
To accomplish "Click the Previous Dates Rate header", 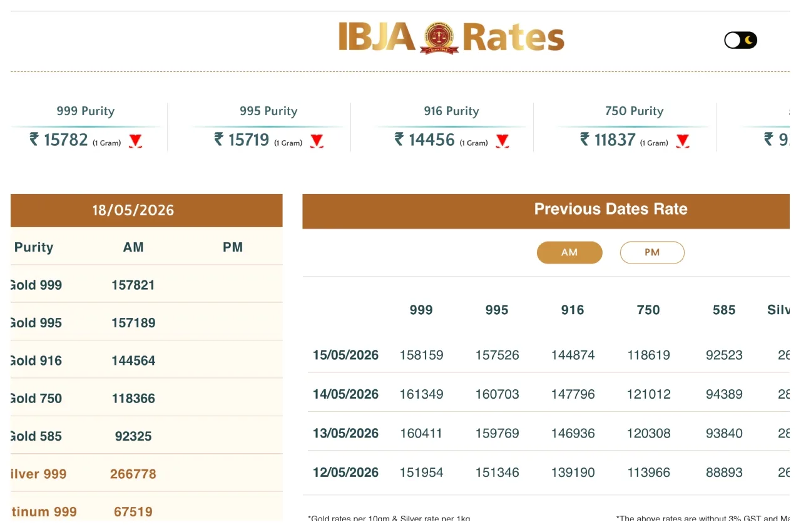I will (611, 209).
